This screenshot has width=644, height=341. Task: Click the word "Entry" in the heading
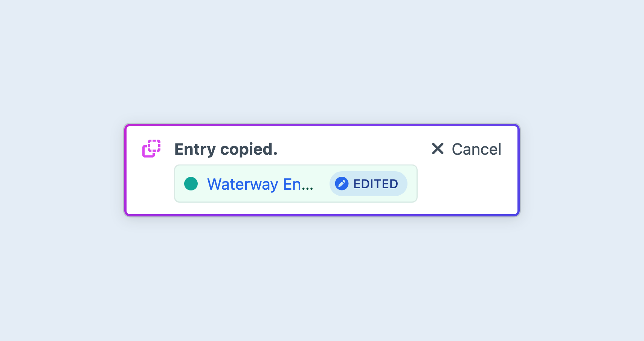(195, 149)
